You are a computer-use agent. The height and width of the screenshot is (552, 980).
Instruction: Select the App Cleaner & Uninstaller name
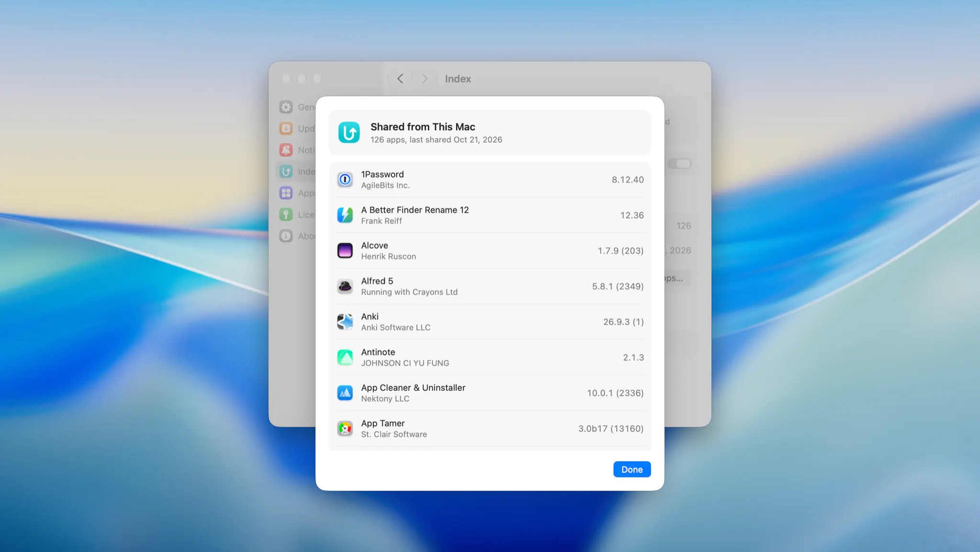[413, 387]
